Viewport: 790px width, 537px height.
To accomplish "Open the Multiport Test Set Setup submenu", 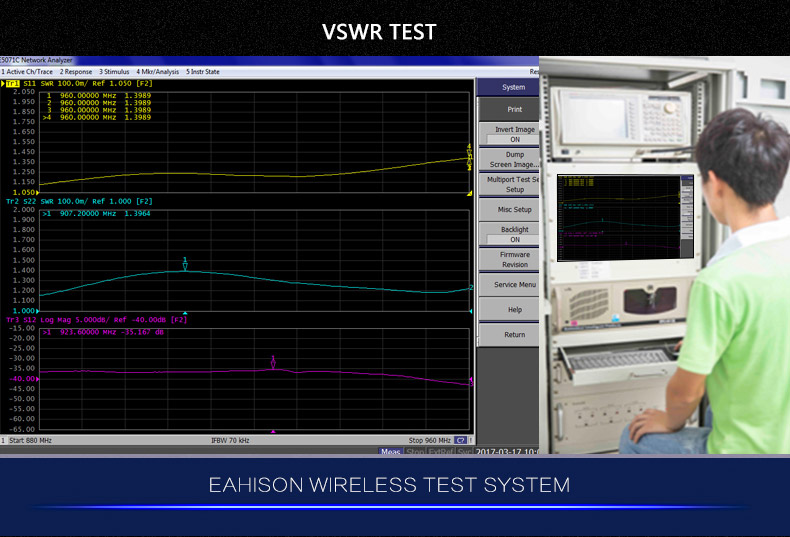I will pos(514,184).
